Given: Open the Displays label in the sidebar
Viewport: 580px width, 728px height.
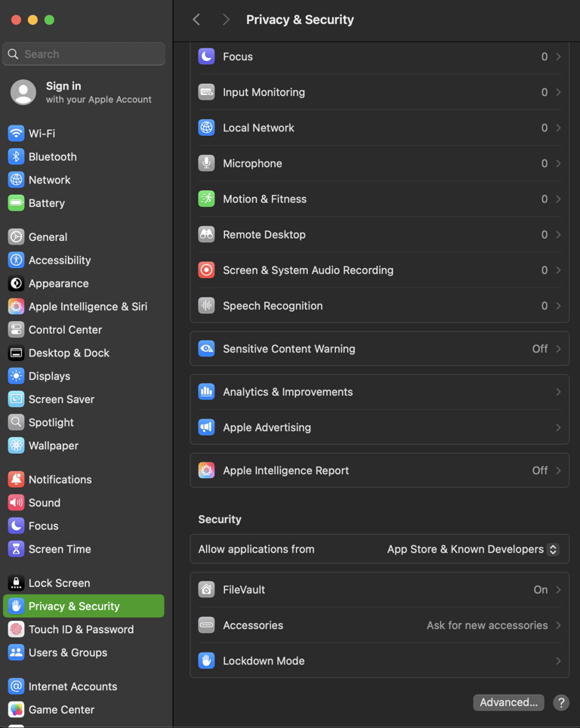Looking at the screenshot, I should point(50,376).
